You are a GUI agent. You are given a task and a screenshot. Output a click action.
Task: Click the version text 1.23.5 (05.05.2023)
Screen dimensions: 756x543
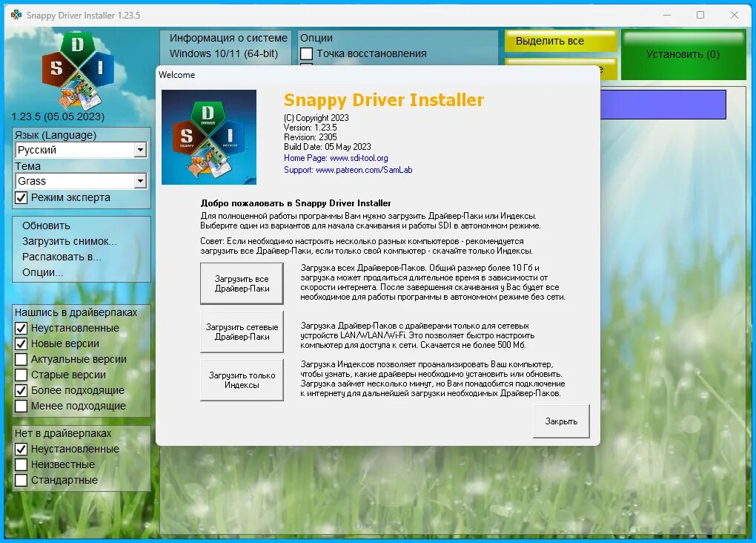(x=58, y=116)
